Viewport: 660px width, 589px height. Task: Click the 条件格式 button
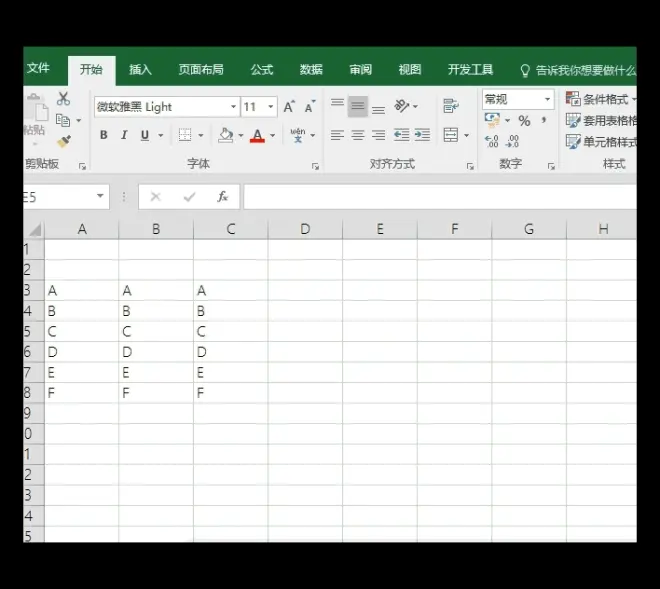pyautogui.click(x=600, y=99)
